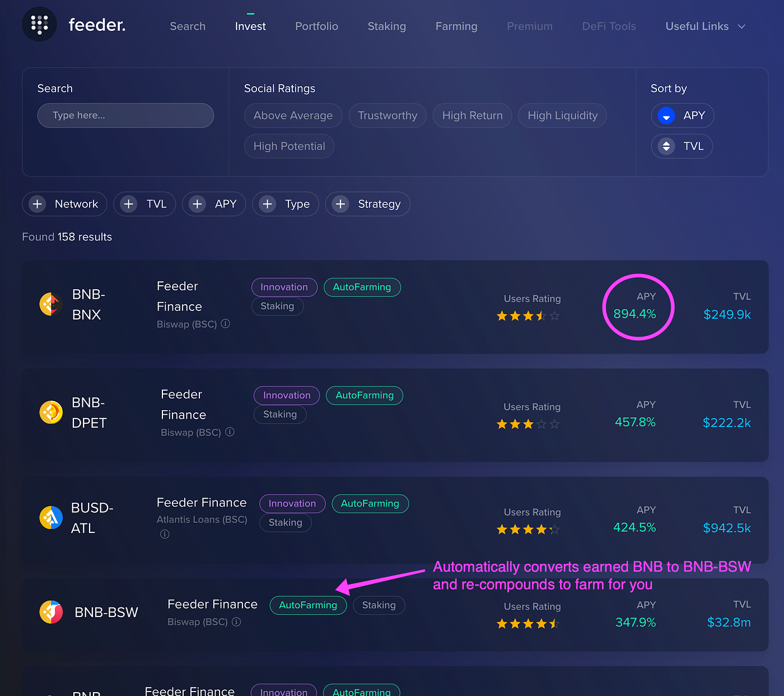Open the DeFi Tools nav item
Viewport: 784px width, 696px height.
click(609, 26)
